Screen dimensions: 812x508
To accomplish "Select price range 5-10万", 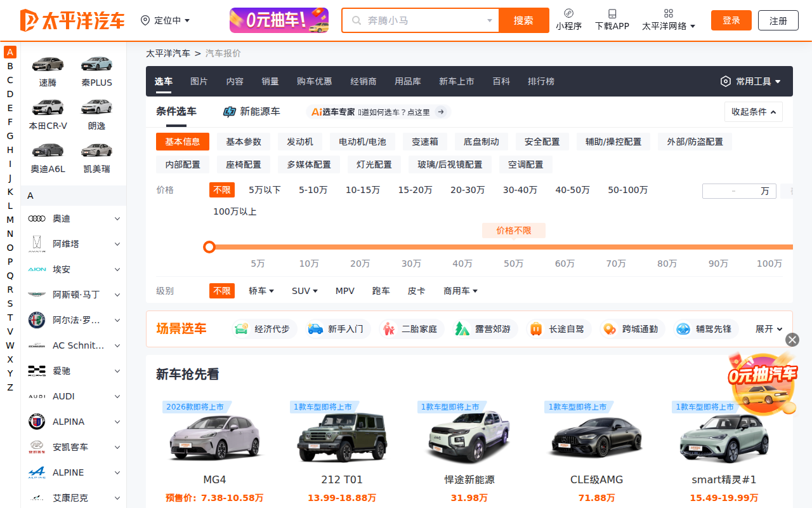I will coord(313,190).
